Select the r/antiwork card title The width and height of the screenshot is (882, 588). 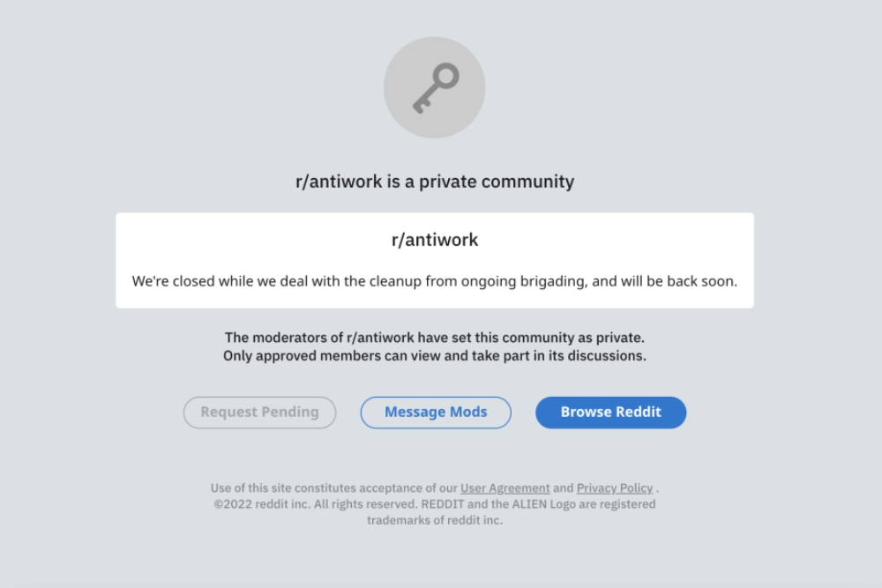click(435, 239)
